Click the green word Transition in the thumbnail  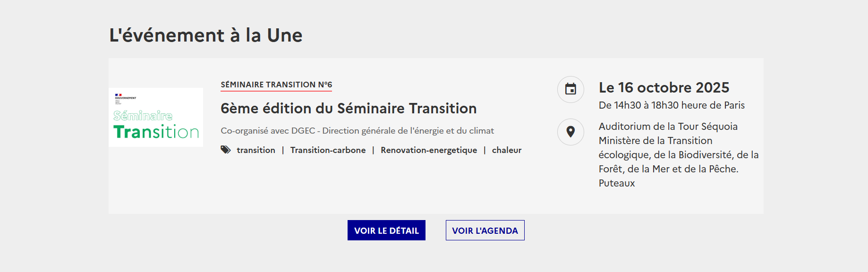(x=156, y=132)
